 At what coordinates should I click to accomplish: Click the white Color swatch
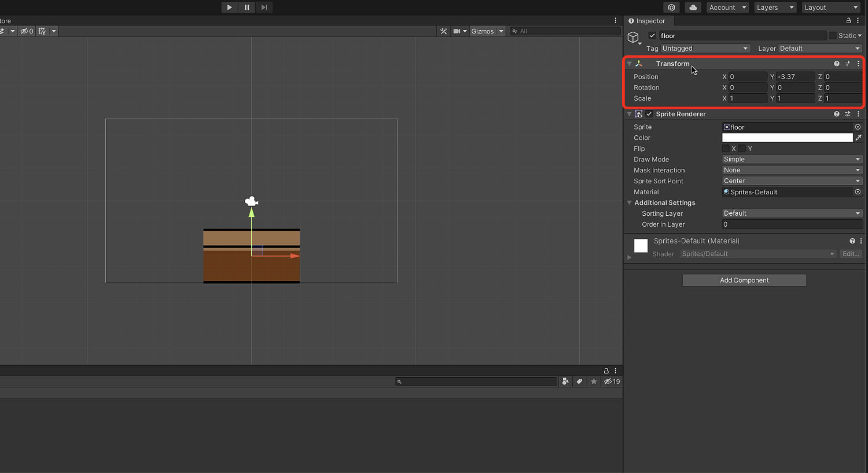[x=787, y=138]
